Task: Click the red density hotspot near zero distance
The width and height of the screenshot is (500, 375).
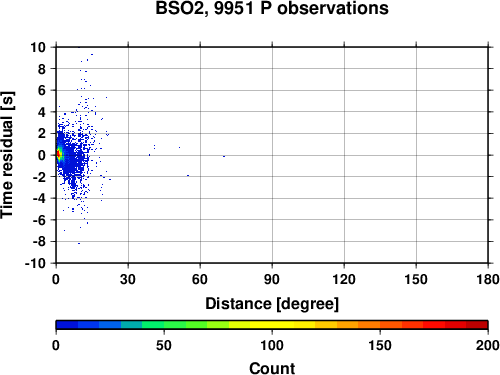Action: (58, 154)
